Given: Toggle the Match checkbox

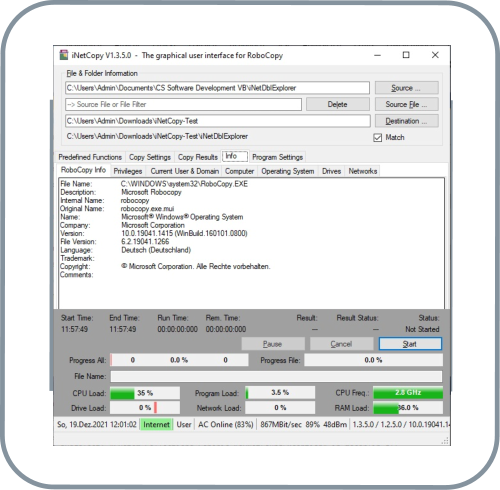Looking at the screenshot, I should (377, 137).
